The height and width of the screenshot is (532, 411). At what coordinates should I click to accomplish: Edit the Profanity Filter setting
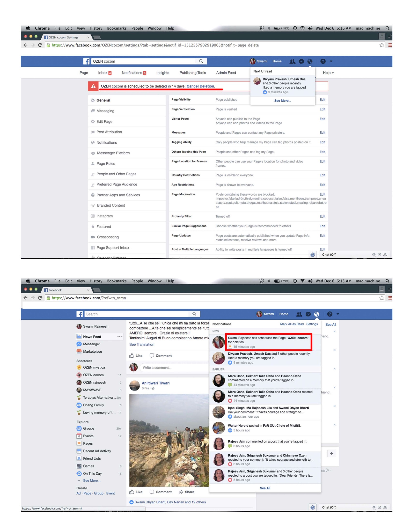click(x=322, y=217)
